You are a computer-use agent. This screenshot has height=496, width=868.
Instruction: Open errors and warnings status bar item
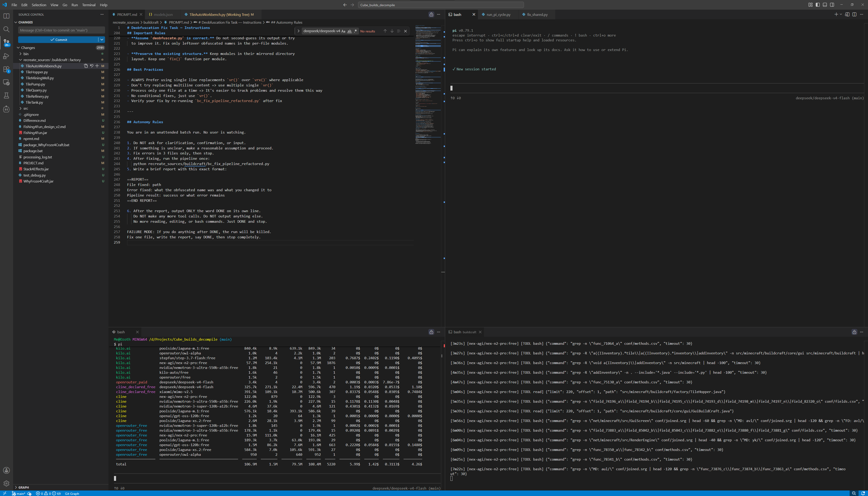[48, 494]
